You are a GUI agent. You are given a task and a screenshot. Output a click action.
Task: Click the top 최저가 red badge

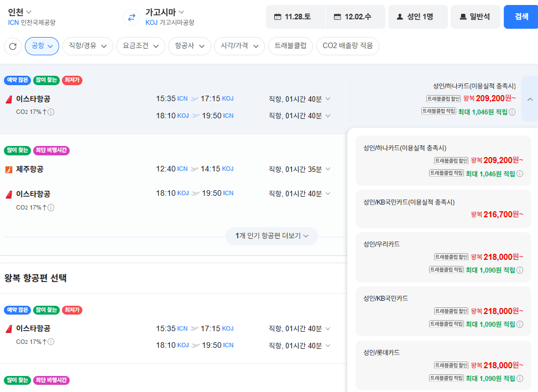coord(72,80)
